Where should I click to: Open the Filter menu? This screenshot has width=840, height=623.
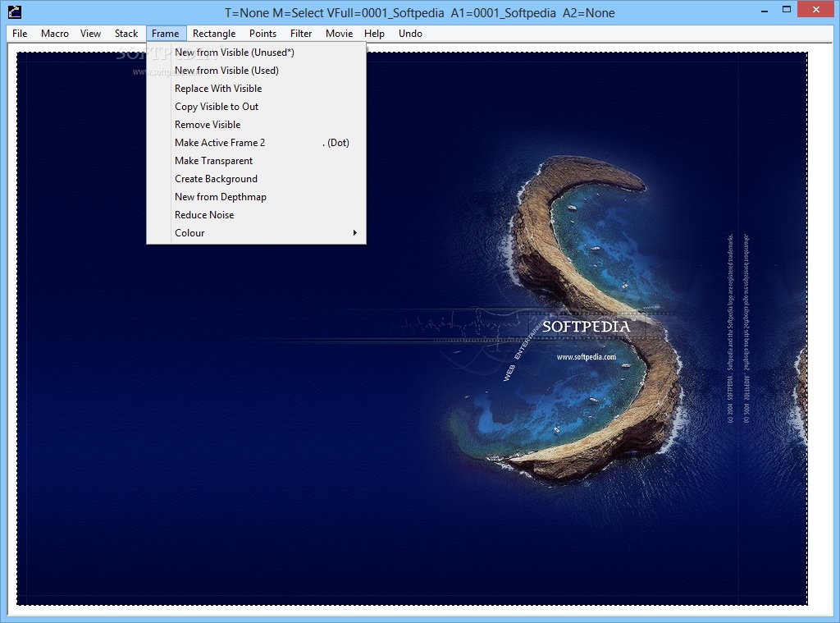pyautogui.click(x=301, y=33)
